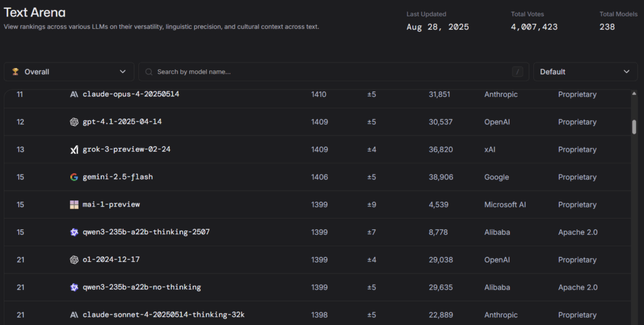Click the xAI logo beside grok-3-preview-02-24
Viewport: 644px width, 325px height.
tap(74, 149)
